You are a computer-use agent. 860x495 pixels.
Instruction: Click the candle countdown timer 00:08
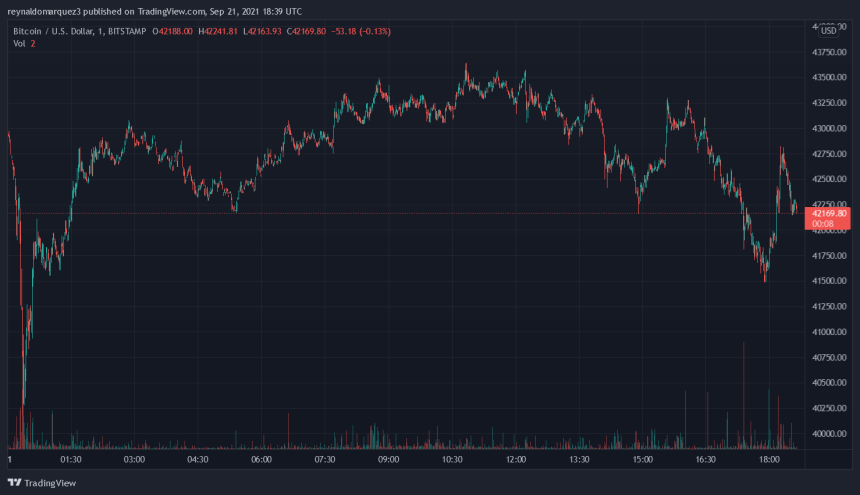822,224
